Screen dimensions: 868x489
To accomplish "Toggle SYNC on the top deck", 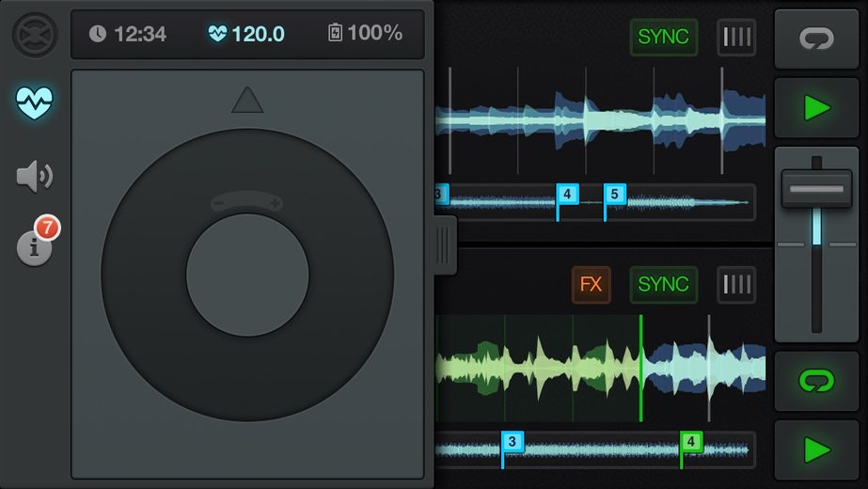I will pos(663,37).
